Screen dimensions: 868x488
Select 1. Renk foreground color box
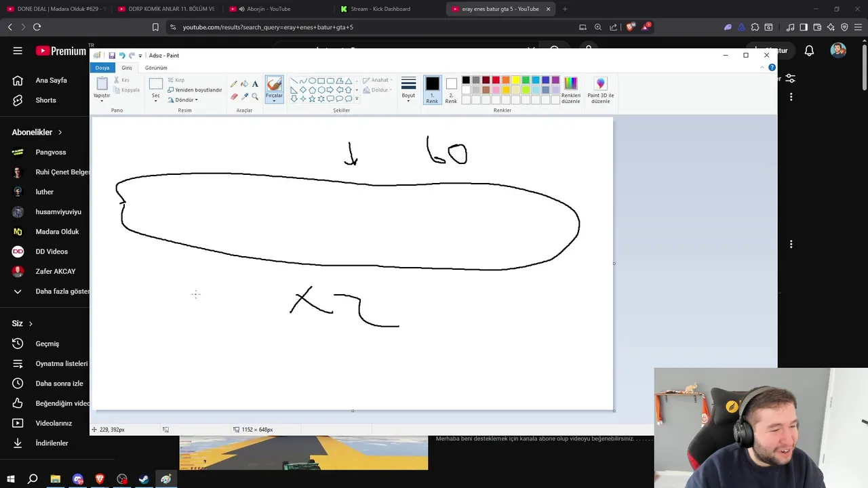click(432, 89)
